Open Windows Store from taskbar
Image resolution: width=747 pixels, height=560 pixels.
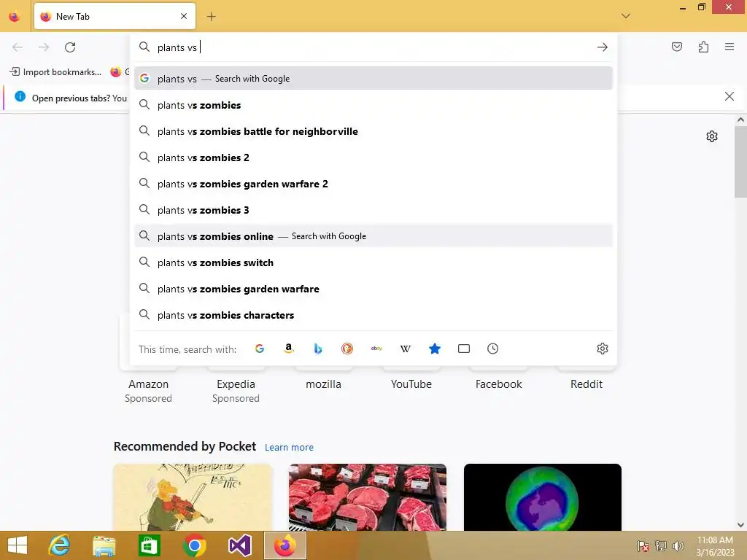[149, 545]
